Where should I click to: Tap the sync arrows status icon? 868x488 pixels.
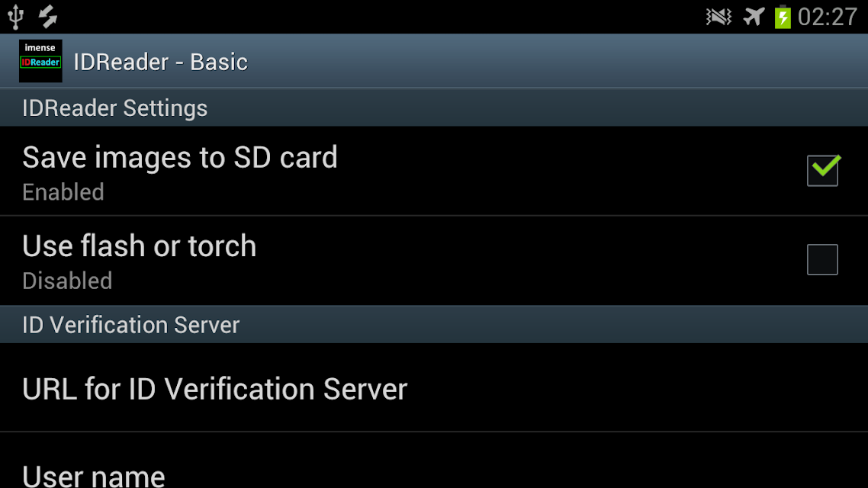[47, 17]
